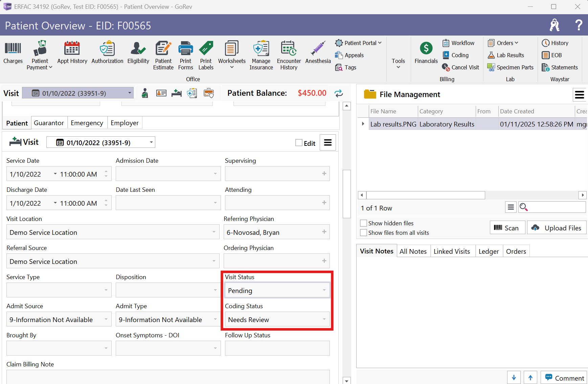The height and width of the screenshot is (384, 588).
Task: Click the Scan button
Action: [507, 228]
